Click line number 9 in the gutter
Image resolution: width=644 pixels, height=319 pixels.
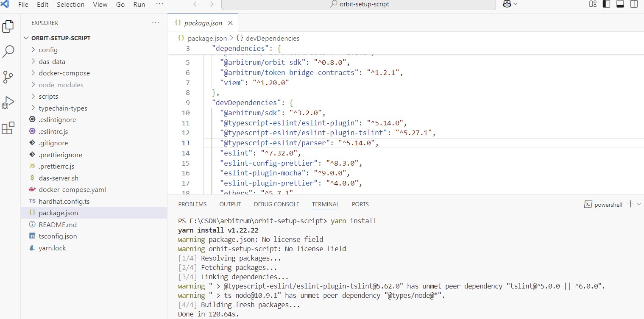187,103
